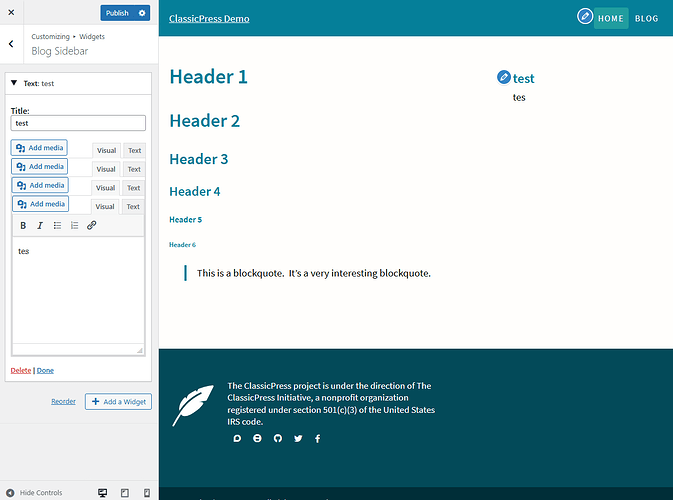
Task: Open publish settings gear
Action: (142, 13)
